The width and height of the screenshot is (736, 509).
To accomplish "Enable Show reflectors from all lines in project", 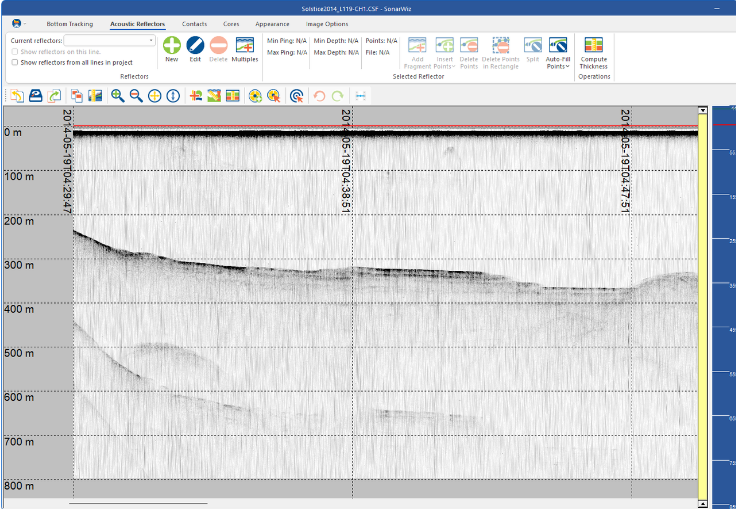I will point(14,62).
